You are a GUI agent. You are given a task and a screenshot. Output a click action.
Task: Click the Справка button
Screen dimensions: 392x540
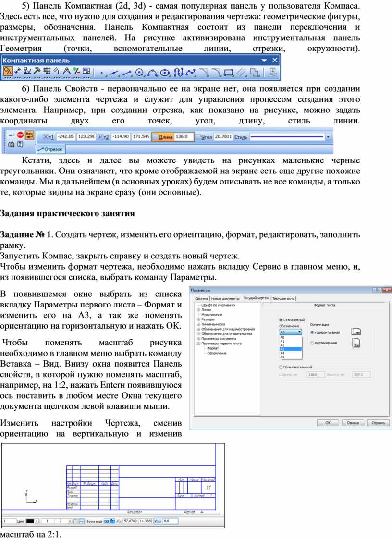378,423
